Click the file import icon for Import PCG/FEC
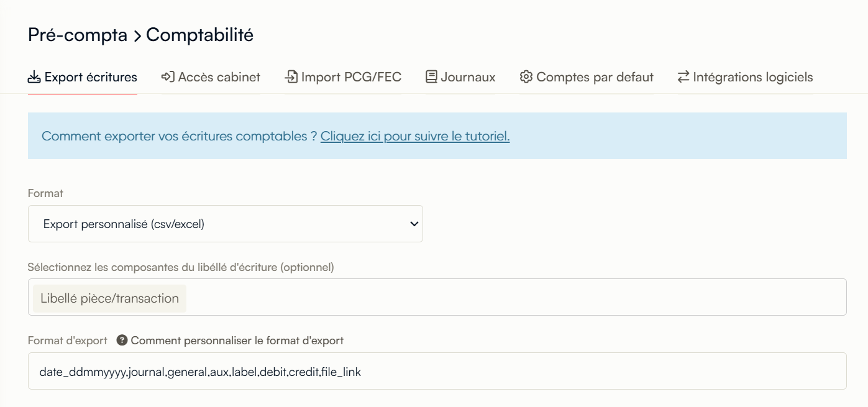This screenshot has width=868, height=407. tap(291, 77)
